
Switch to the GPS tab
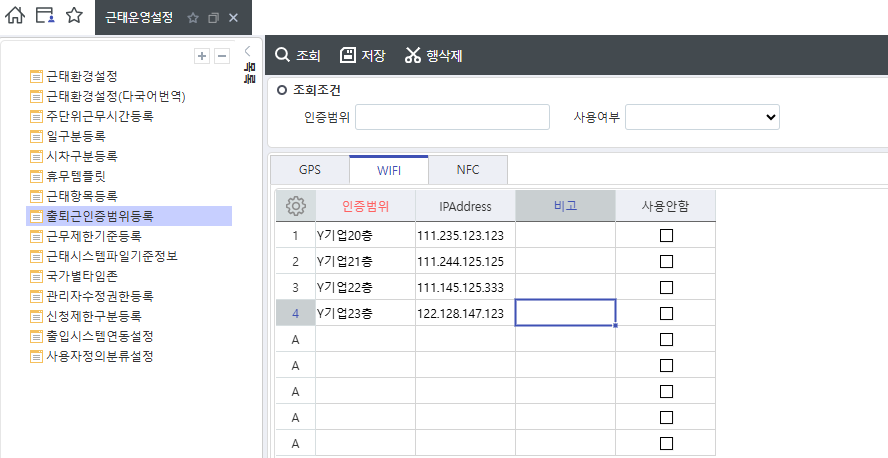310,170
